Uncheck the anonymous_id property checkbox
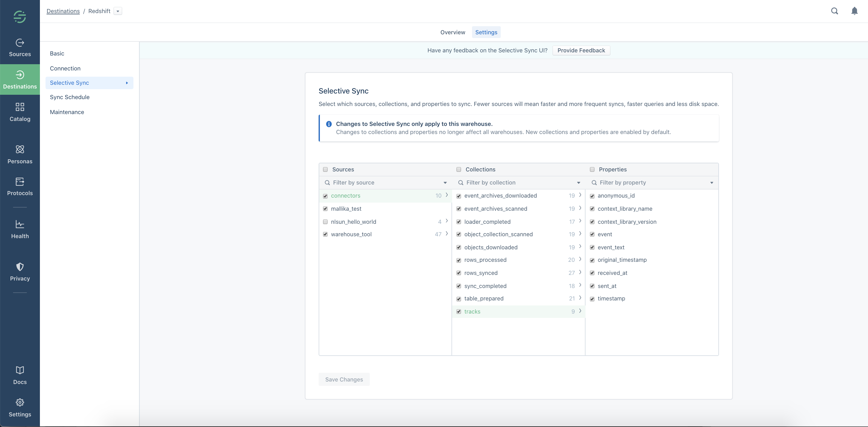The height and width of the screenshot is (427, 868). [x=592, y=196]
